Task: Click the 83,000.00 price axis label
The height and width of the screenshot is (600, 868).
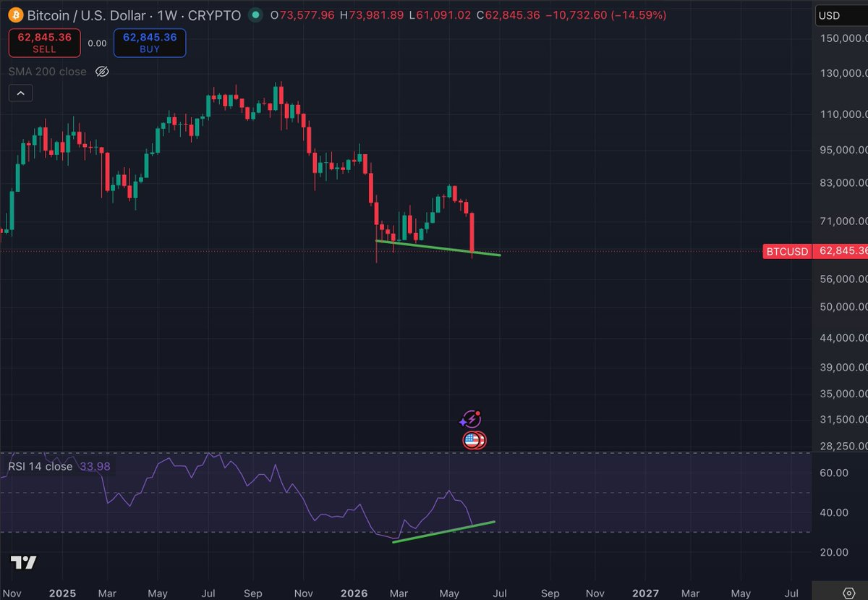Action: click(x=843, y=183)
